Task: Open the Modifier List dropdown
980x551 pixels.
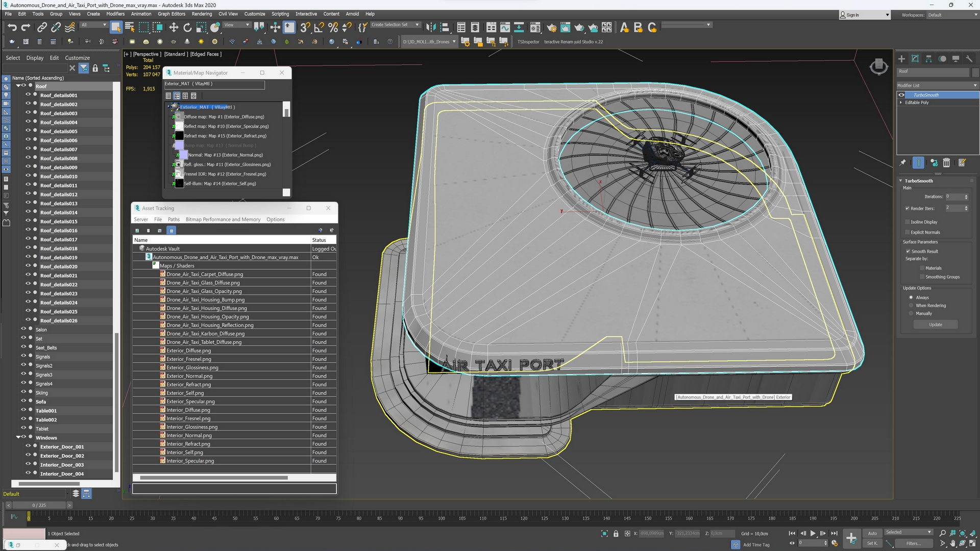Action: click(937, 85)
